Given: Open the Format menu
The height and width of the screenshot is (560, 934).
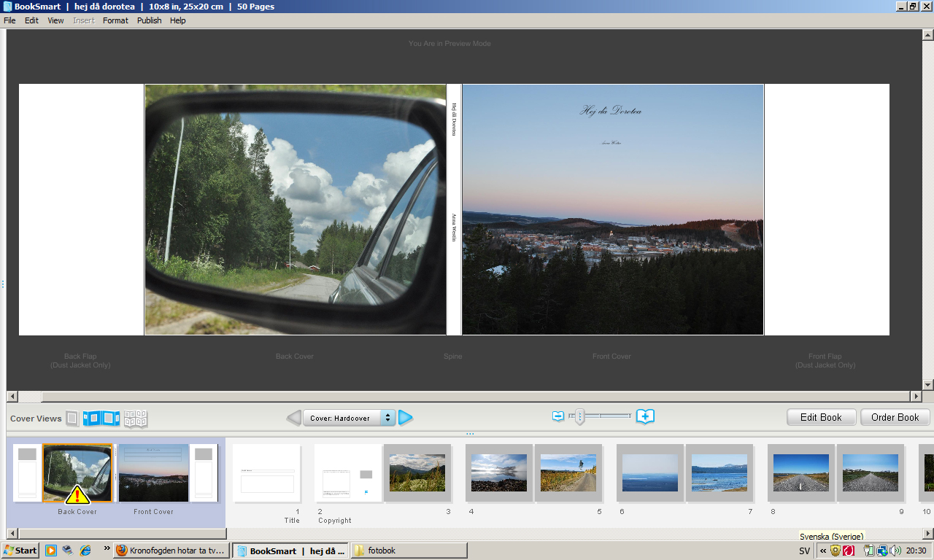Looking at the screenshot, I should click(x=115, y=20).
